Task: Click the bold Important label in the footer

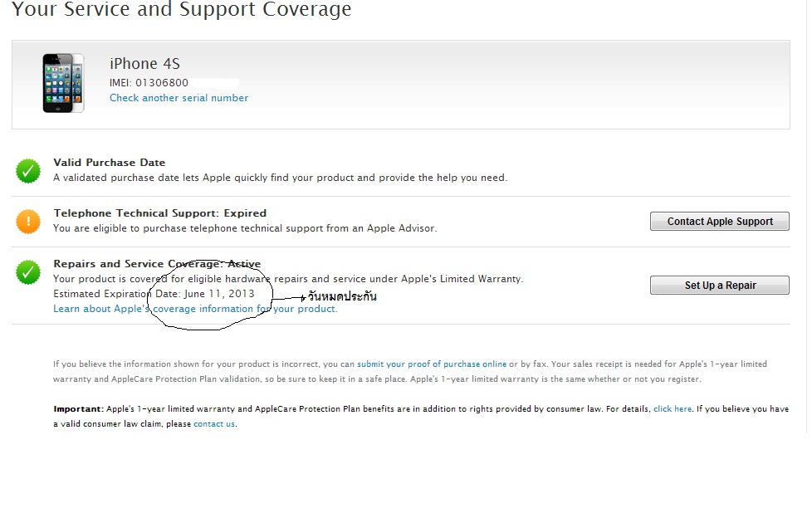Action: (78, 409)
